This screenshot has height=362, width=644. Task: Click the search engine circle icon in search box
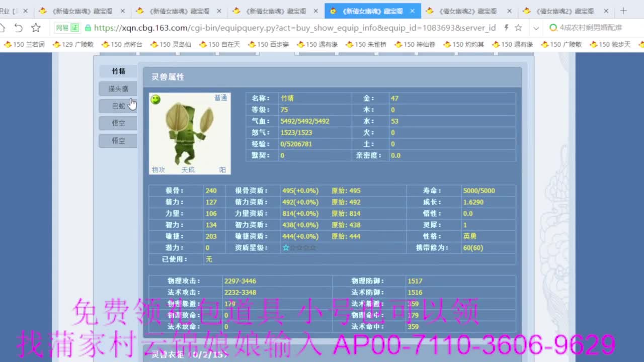553,28
